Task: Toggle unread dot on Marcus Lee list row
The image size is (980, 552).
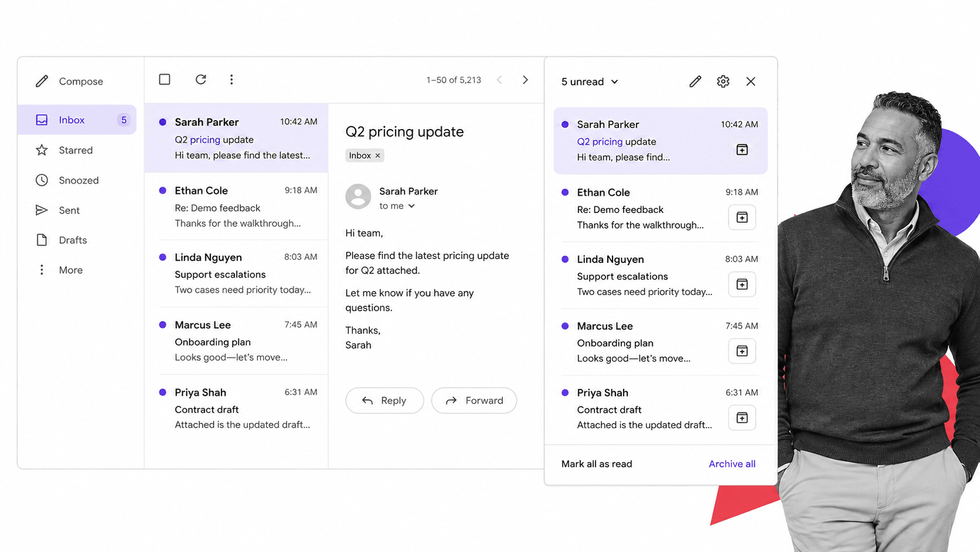Action: coord(163,324)
